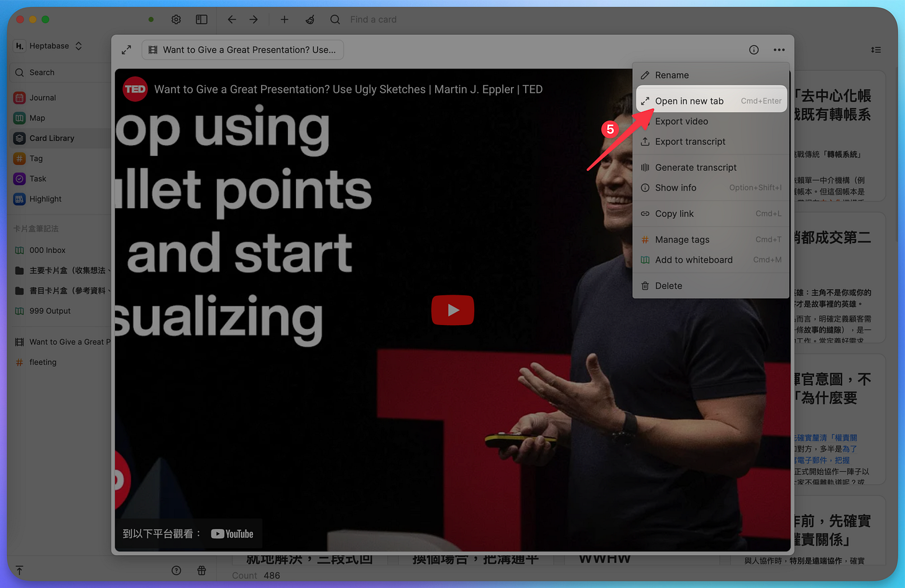Screen dimensions: 905x588
Task: Expand the 書目卡片盒 folder
Action: coord(61,290)
